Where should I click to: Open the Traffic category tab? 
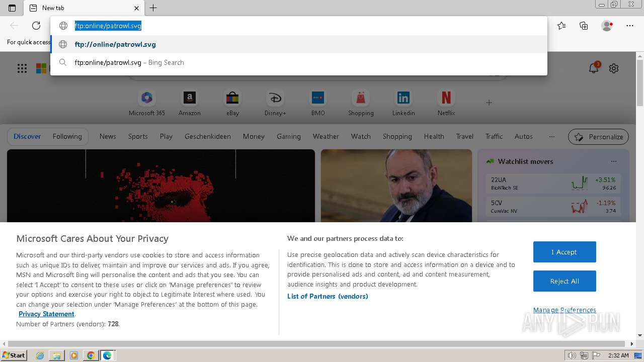pyautogui.click(x=494, y=136)
